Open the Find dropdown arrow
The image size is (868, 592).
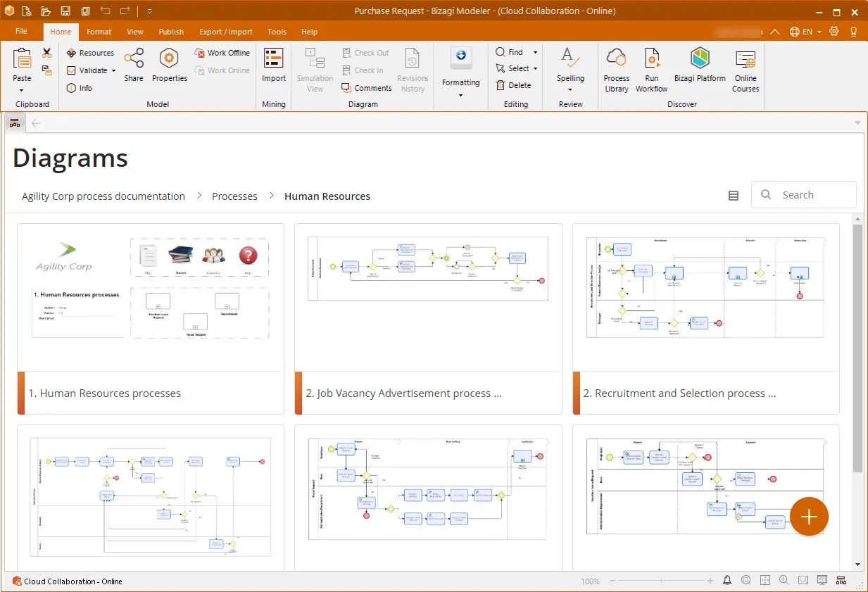(x=535, y=52)
